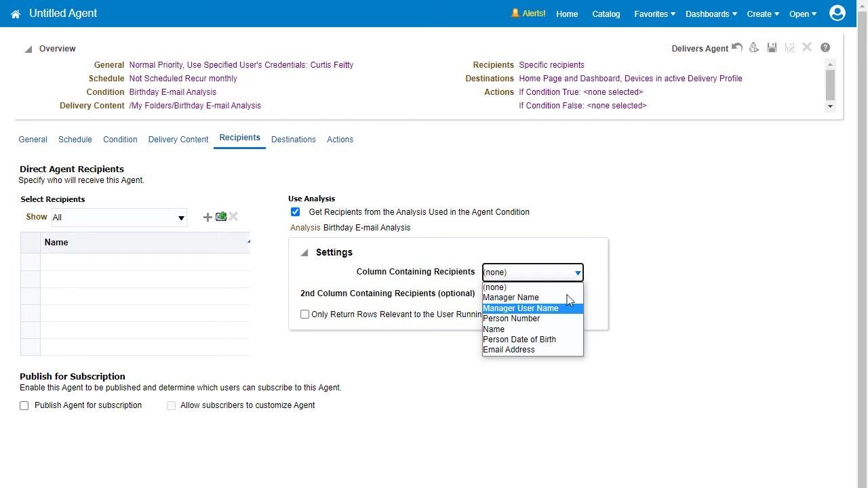Image resolution: width=868 pixels, height=488 pixels.
Task: Open the Catalog link
Action: click(x=606, y=14)
